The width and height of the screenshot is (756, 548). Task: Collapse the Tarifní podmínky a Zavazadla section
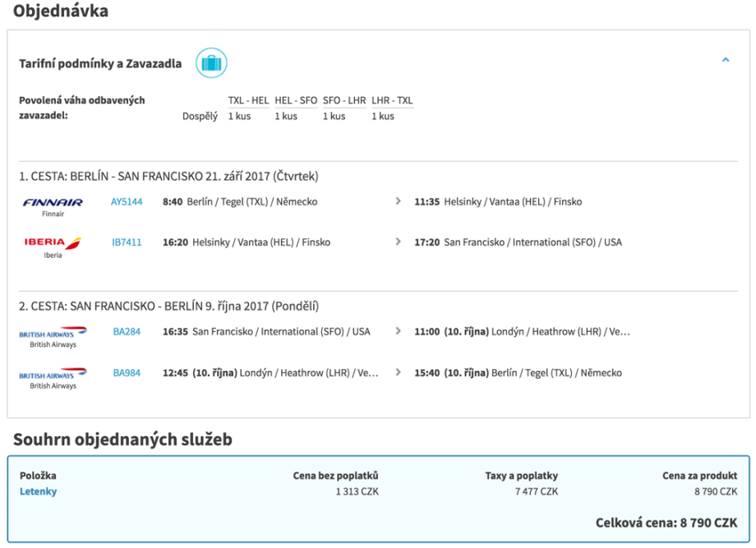coord(725,60)
